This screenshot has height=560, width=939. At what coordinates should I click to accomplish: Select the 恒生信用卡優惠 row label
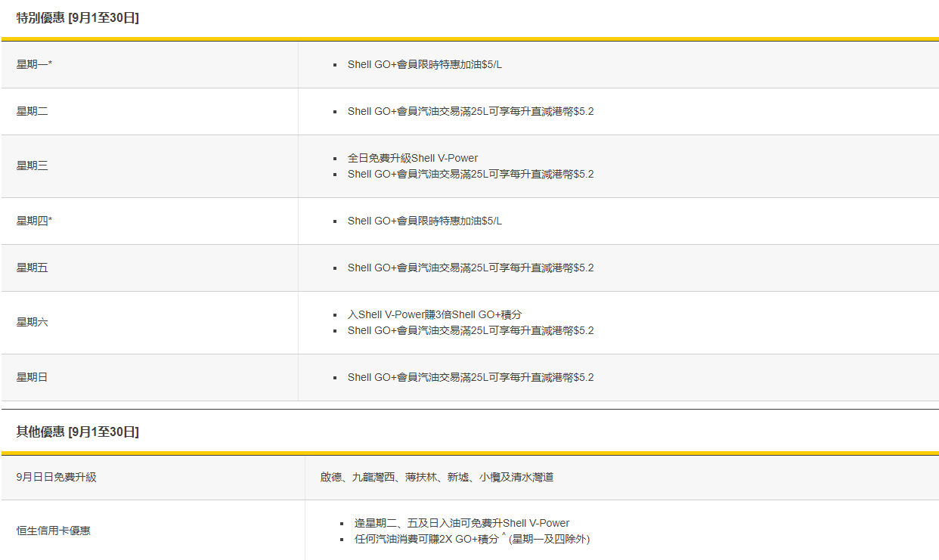54,531
